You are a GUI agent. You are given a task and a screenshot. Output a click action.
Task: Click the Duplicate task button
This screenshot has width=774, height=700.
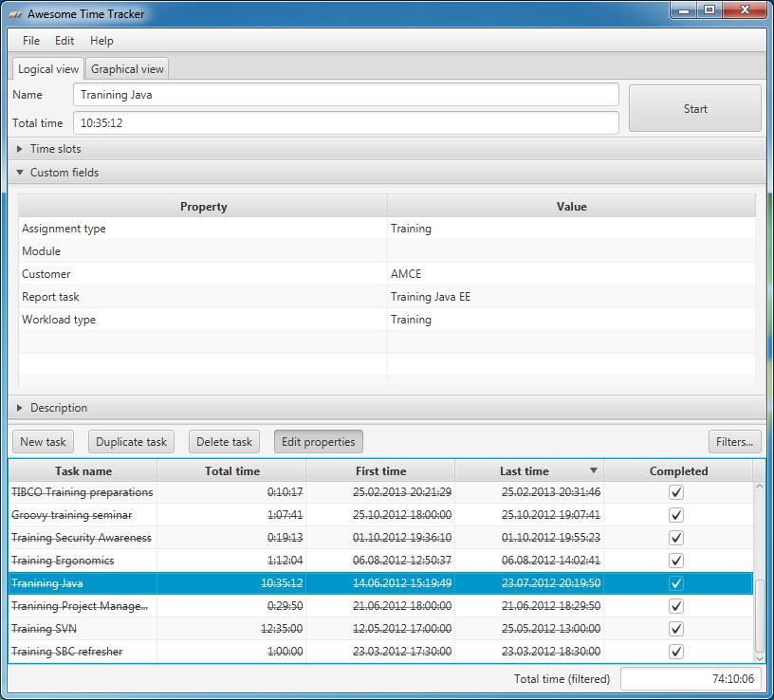(131, 442)
